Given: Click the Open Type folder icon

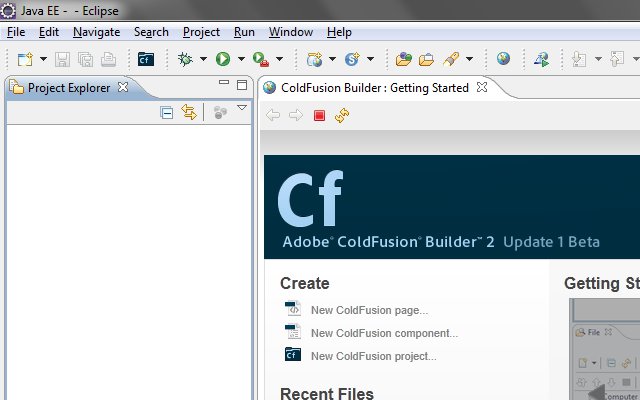Looking at the screenshot, I should pos(404,60).
